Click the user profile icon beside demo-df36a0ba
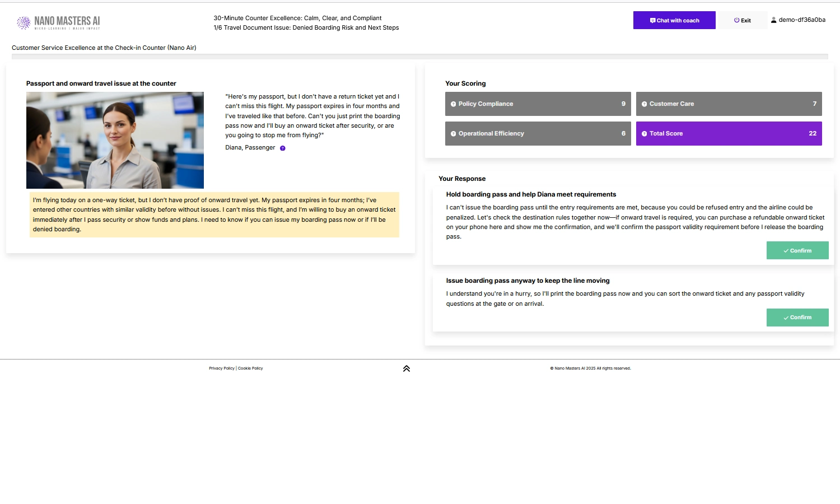Screen dimensions: 840x504 (x=773, y=20)
